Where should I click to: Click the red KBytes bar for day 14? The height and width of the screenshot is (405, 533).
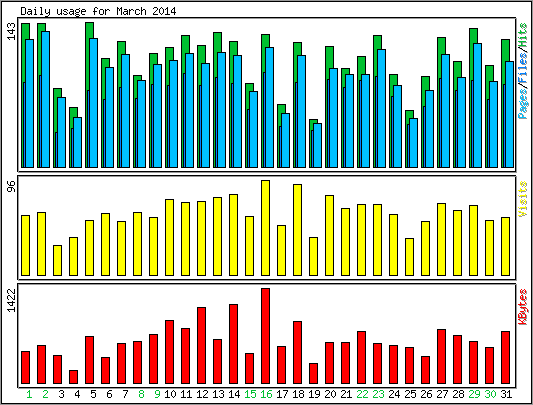point(234,344)
